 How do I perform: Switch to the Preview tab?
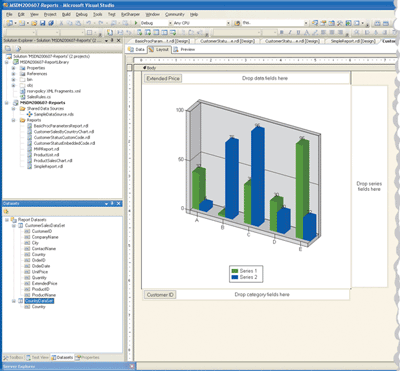tap(184, 49)
